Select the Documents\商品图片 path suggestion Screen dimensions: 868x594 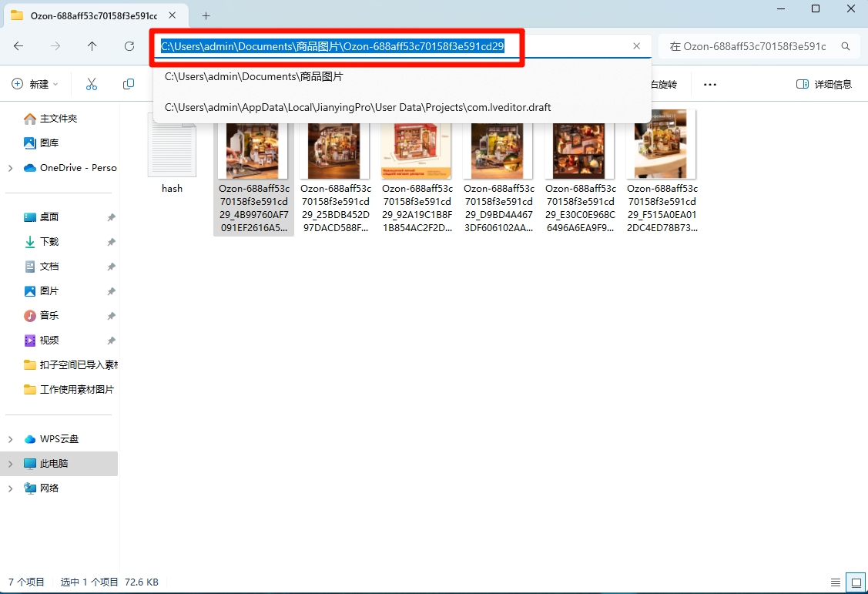254,77
